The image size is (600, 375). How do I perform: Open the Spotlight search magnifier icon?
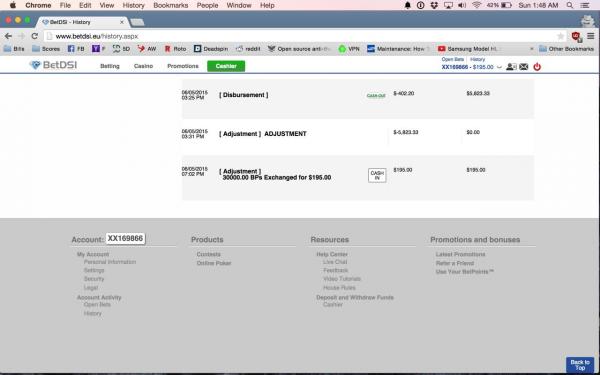pos(570,5)
